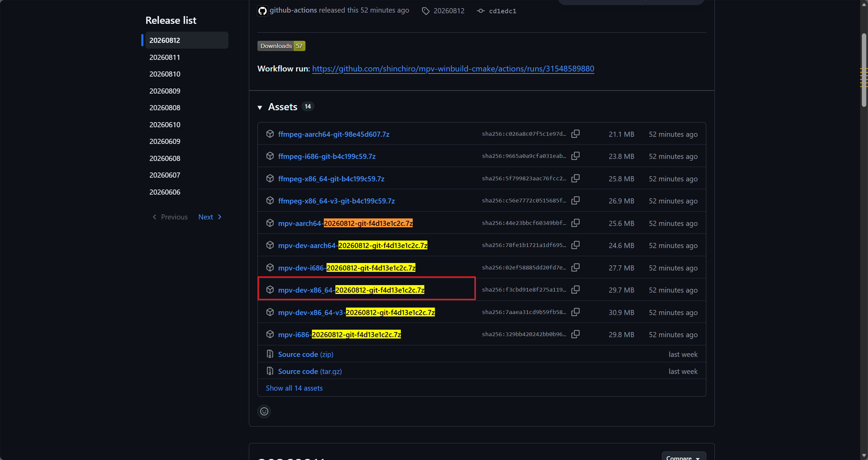Select release 20260610 in Release list

(x=187, y=125)
